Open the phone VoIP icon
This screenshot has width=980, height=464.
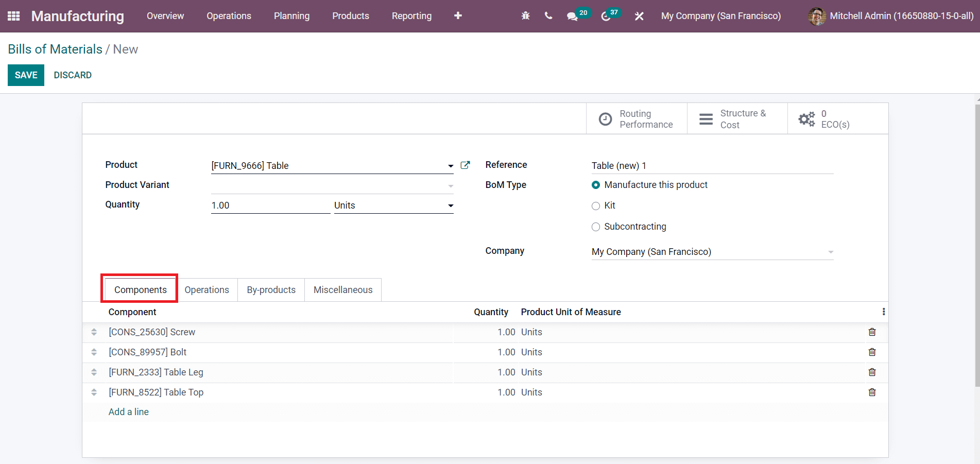click(x=548, y=16)
